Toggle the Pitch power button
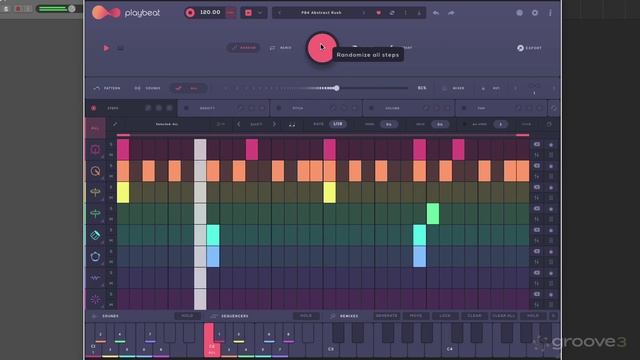This screenshot has width=640, height=360. point(279,108)
